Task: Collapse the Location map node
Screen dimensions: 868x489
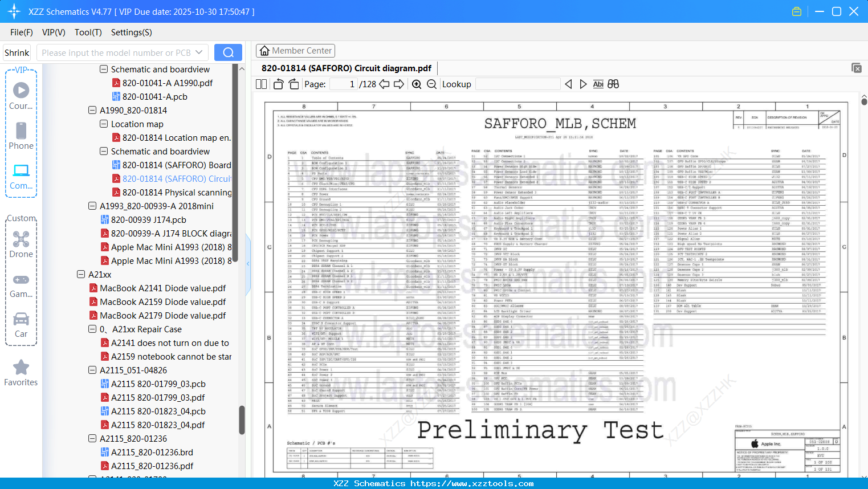Action: [104, 124]
